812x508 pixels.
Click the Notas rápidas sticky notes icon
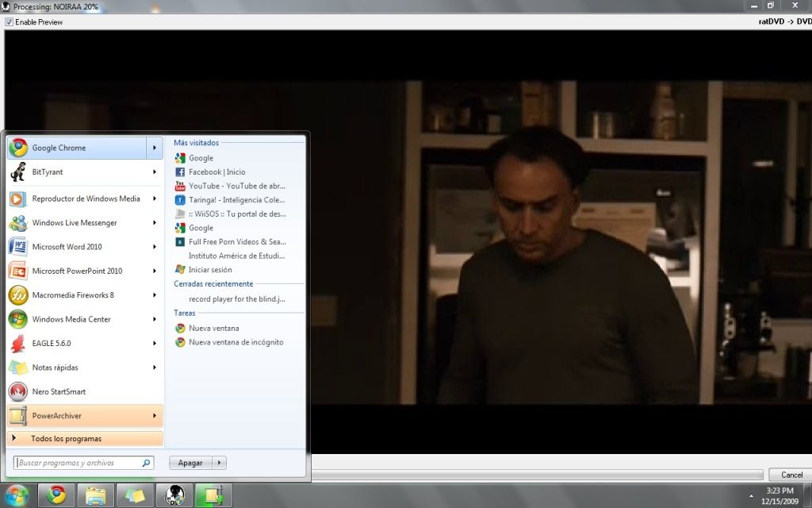(17, 368)
